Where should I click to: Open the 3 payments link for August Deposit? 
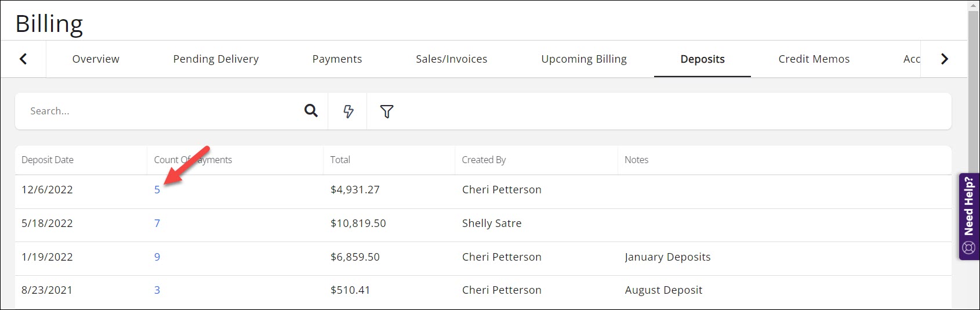coord(157,290)
